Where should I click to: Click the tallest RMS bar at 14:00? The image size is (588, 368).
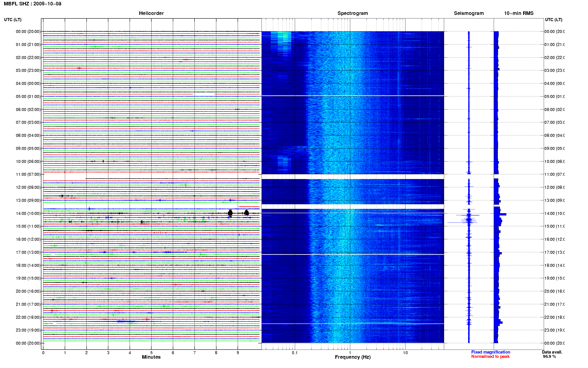click(x=500, y=214)
